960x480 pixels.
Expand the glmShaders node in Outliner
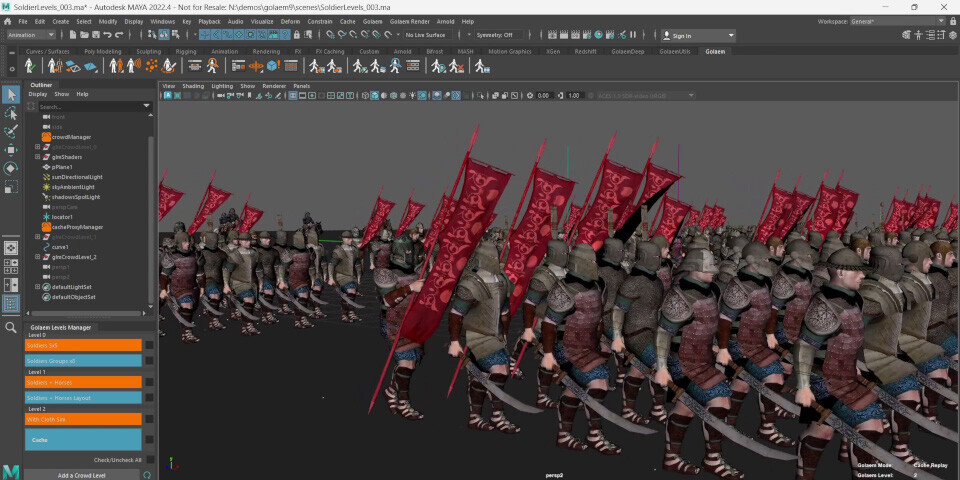(37, 157)
